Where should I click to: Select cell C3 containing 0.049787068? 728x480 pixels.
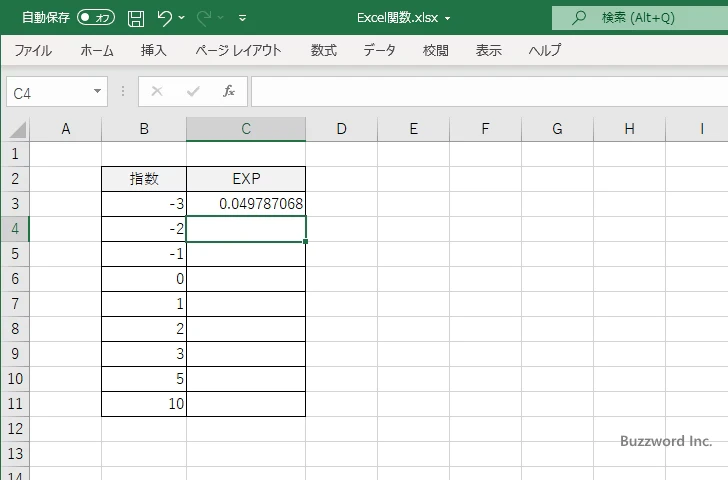point(245,204)
